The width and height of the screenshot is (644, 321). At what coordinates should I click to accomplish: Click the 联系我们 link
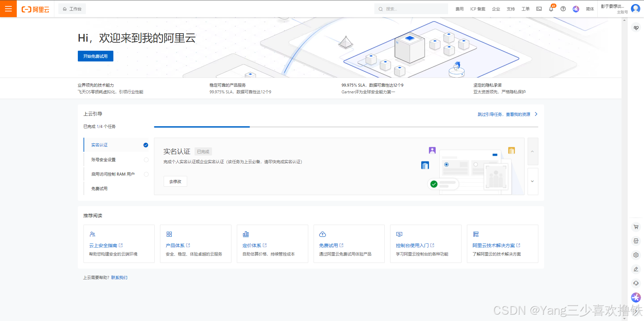(x=119, y=278)
